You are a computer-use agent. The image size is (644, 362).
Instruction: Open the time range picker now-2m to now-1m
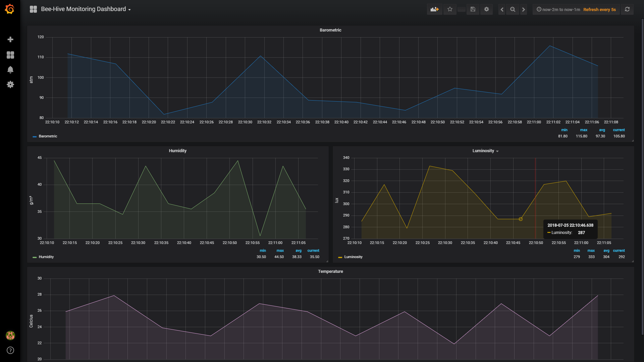(x=558, y=9)
